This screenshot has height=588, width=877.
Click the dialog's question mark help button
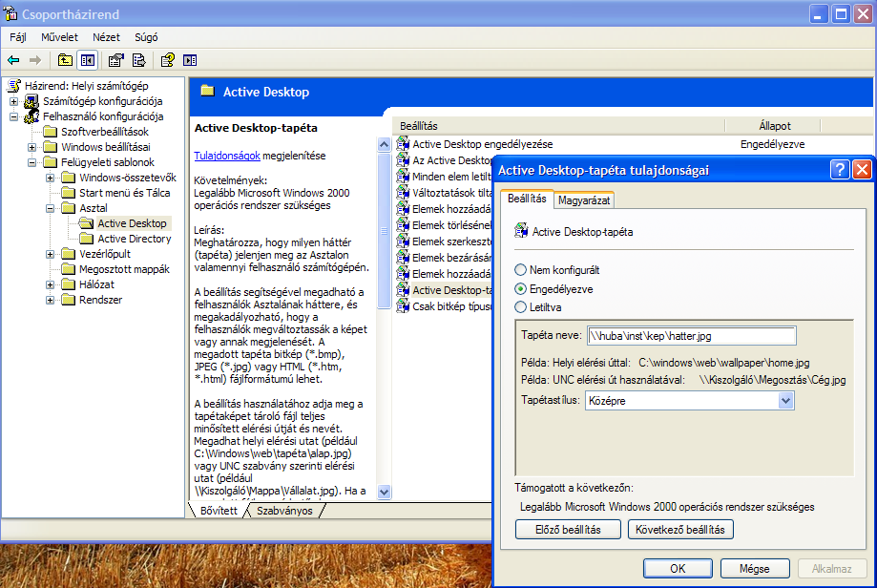840,170
